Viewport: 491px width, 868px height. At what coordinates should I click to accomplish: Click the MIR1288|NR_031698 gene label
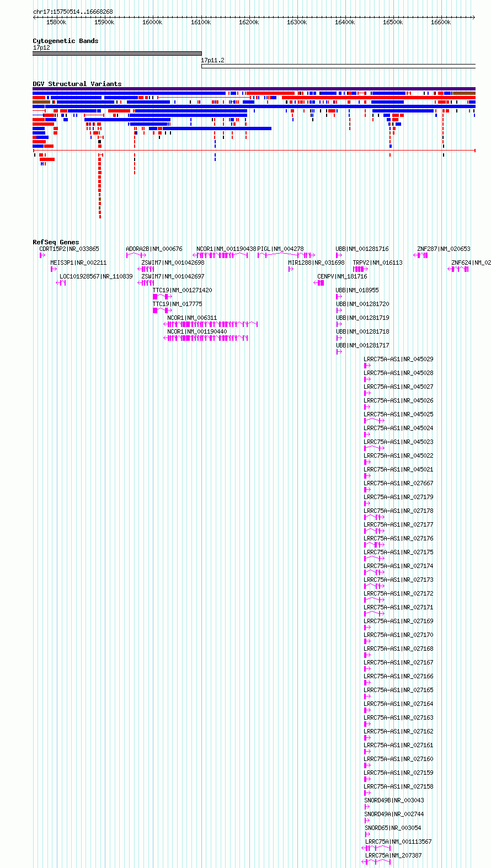[x=316, y=262]
